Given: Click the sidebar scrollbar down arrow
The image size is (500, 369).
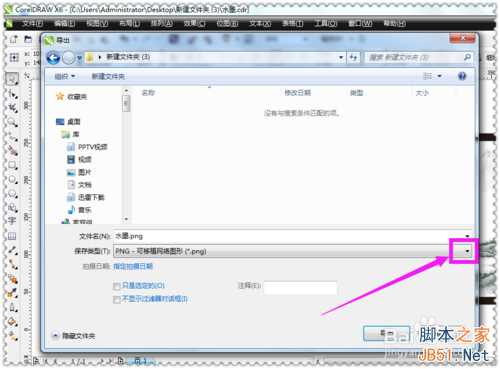Looking at the screenshot, I should (x=126, y=219).
